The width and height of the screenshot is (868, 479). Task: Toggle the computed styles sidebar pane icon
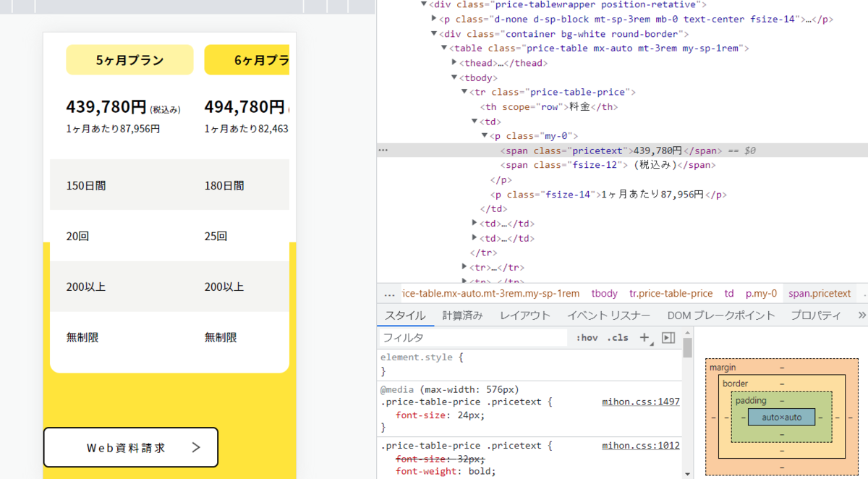click(668, 338)
